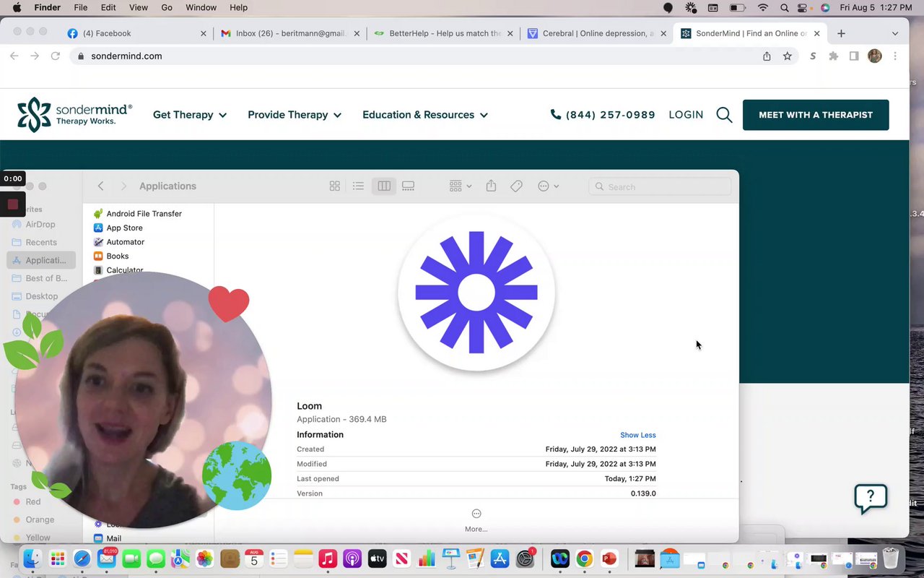Collapse info with Show Less link
This screenshot has width=924, height=578.
click(638, 435)
